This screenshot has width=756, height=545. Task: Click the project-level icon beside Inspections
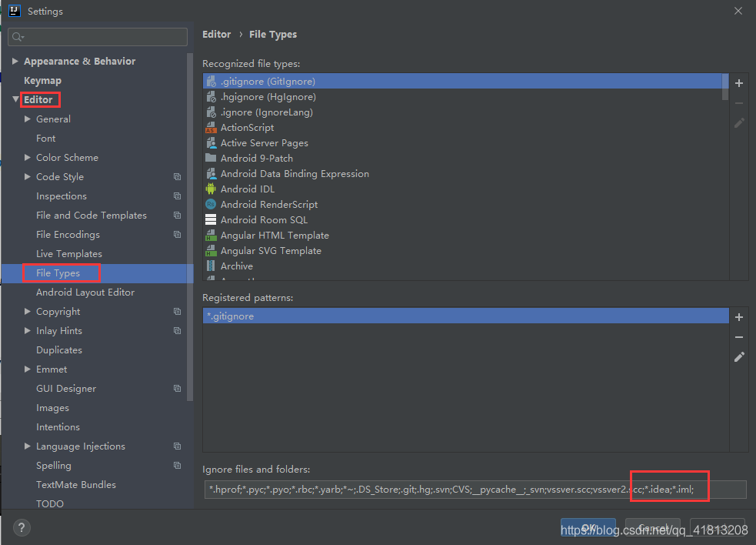click(178, 196)
